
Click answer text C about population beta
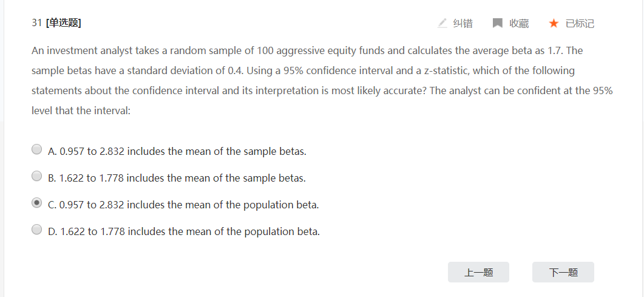pos(183,205)
